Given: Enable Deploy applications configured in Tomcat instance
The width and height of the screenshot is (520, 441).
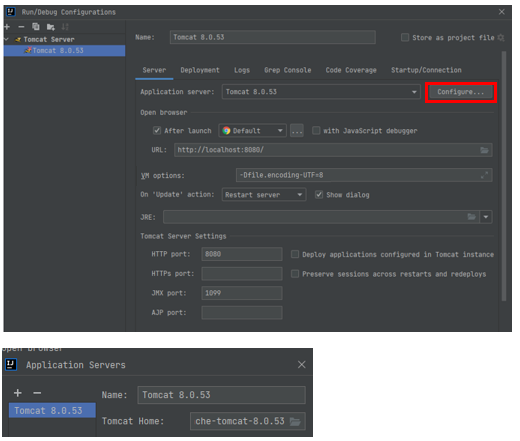Looking at the screenshot, I should [295, 254].
